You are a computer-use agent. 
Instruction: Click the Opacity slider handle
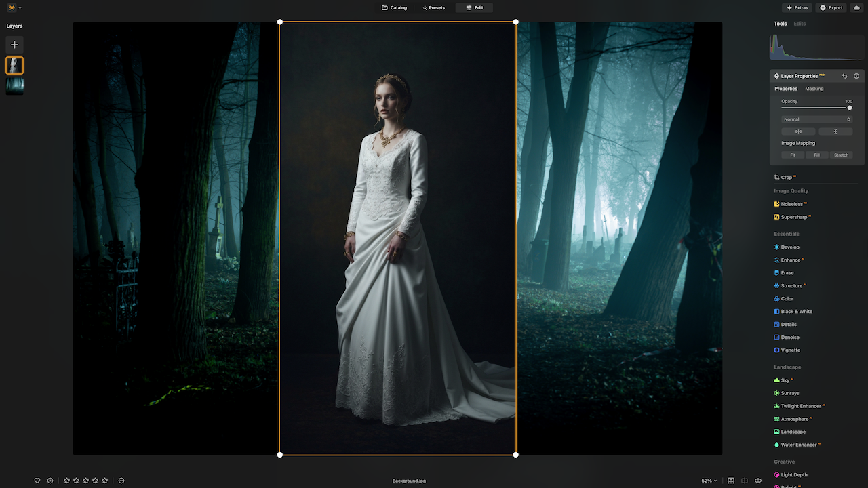pos(849,108)
